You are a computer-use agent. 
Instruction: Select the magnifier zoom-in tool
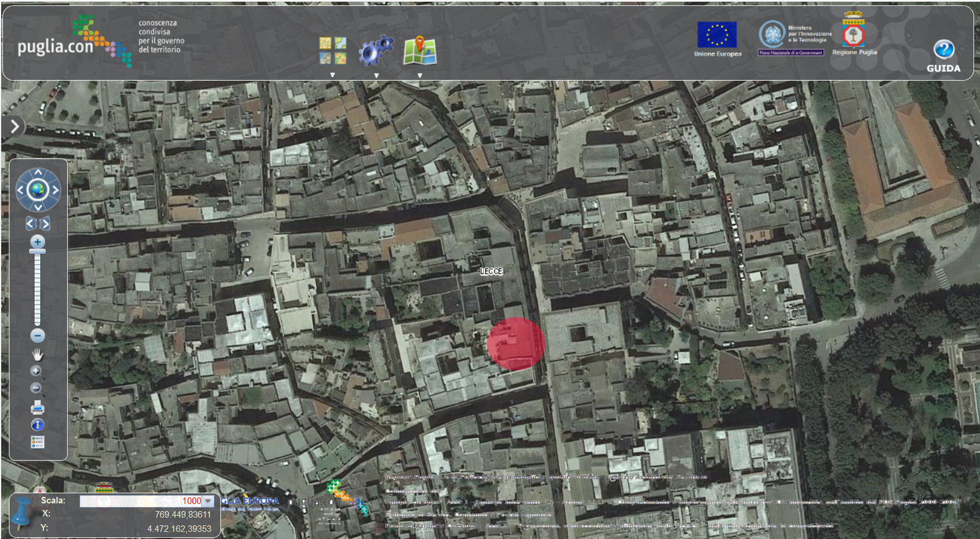click(36, 371)
